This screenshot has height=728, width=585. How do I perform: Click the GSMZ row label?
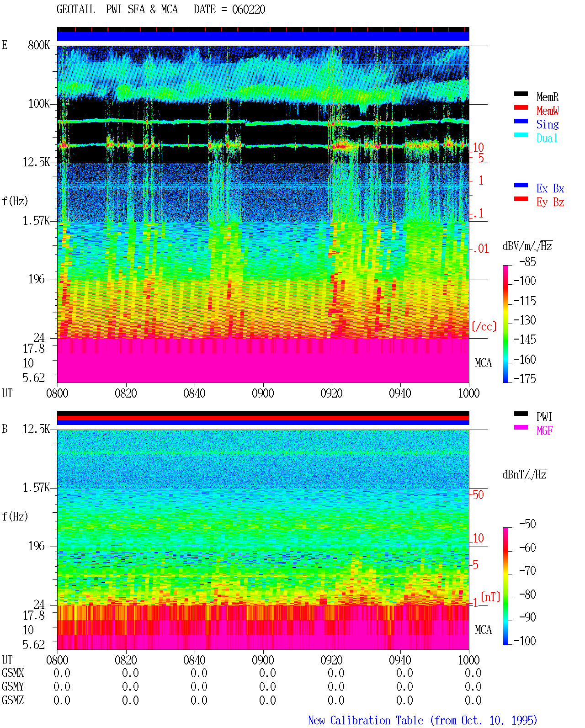(13, 700)
